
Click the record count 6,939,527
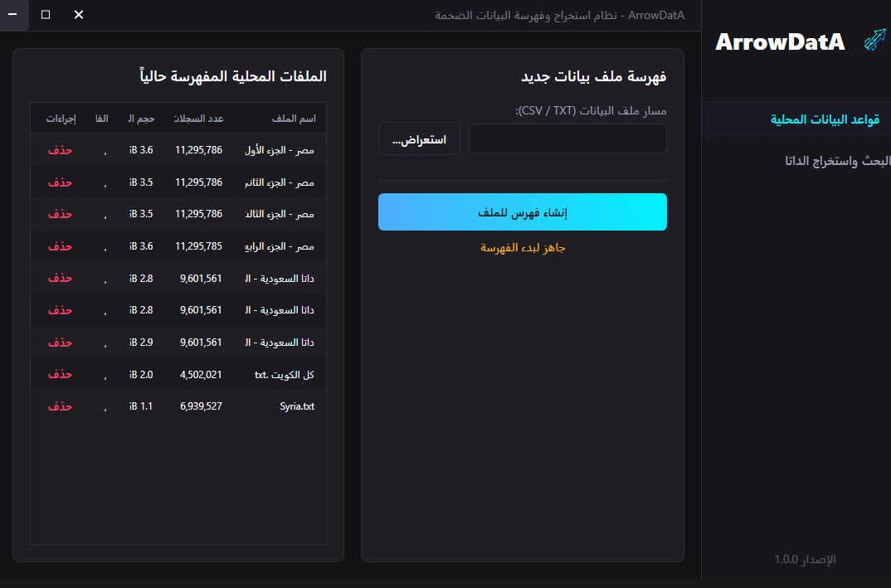pos(201,406)
